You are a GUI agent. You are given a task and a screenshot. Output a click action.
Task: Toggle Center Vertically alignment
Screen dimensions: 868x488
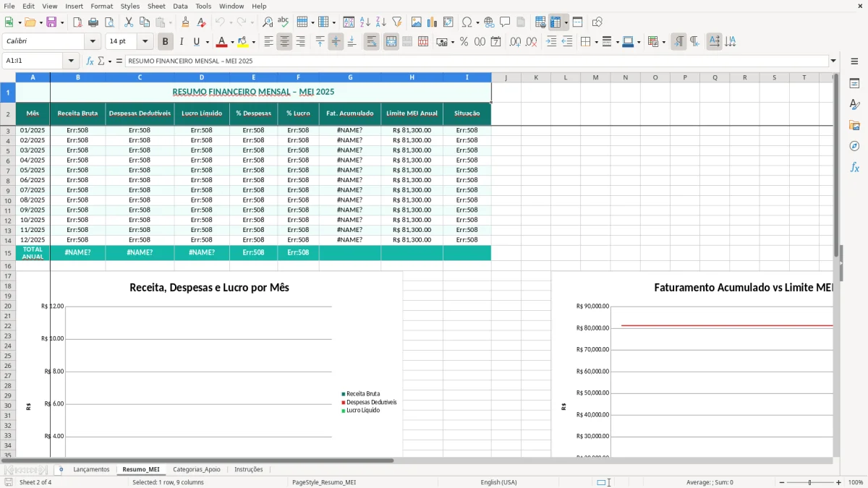pos(336,42)
